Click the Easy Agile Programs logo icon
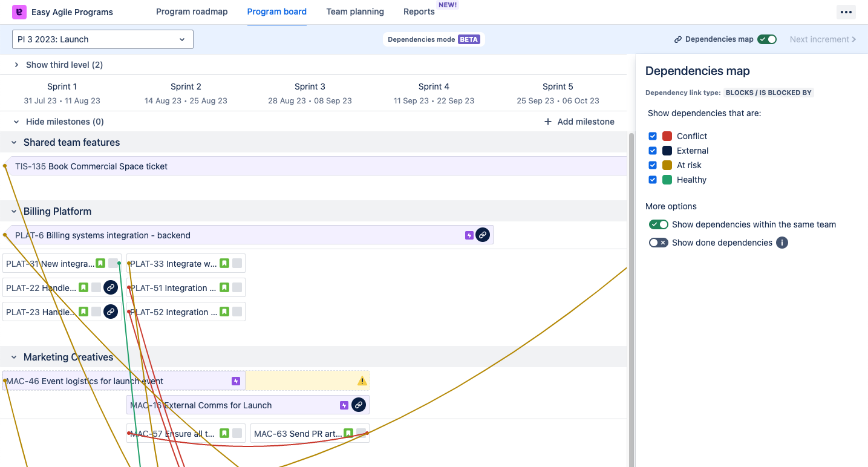 click(19, 11)
